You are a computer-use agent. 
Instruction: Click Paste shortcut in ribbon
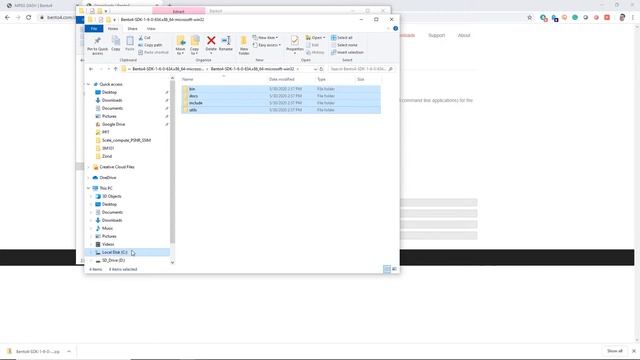point(153,52)
